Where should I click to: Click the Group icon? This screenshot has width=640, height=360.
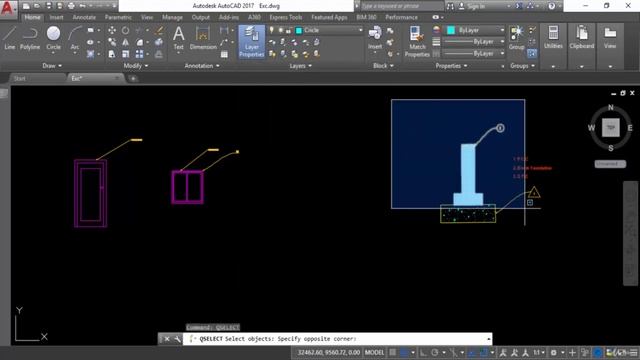pyautogui.click(x=516, y=38)
